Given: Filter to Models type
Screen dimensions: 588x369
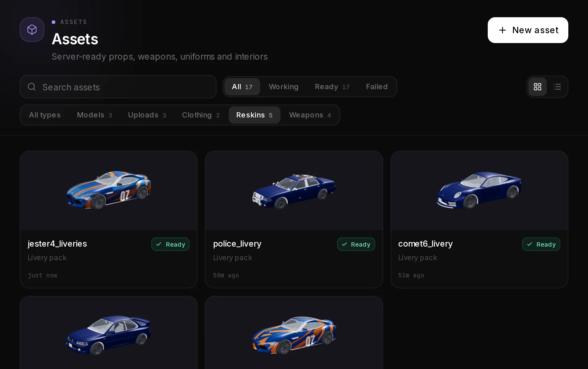Looking at the screenshot, I should 94,115.
